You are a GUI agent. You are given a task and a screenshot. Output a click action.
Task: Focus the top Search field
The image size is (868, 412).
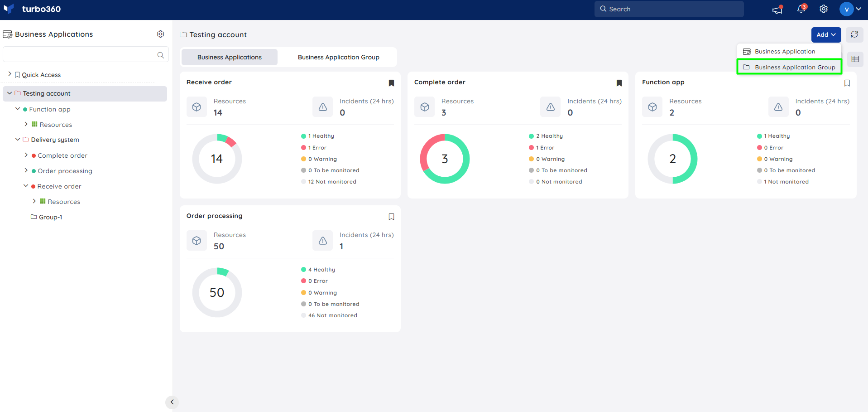[669, 9]
